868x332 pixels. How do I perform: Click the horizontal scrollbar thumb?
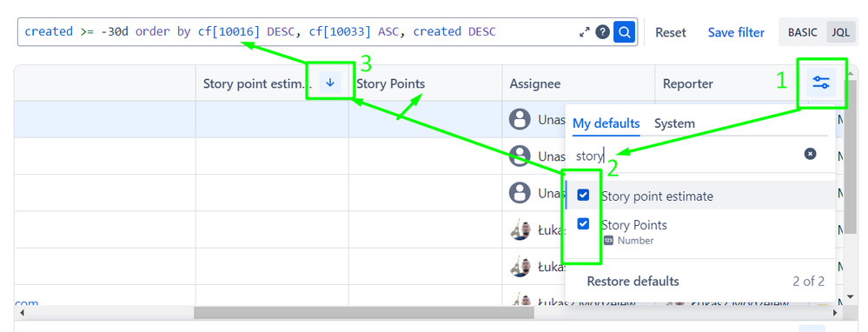coord(364,313)
